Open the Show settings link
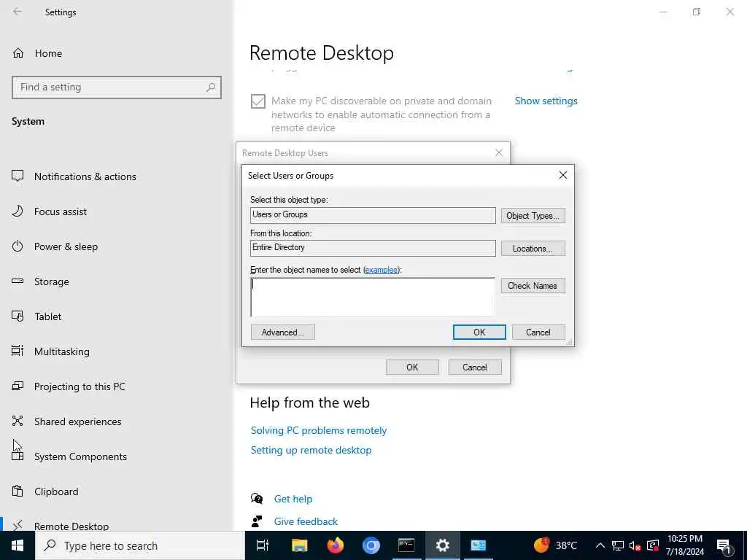747x560 pixels. [x=546, y=101]
